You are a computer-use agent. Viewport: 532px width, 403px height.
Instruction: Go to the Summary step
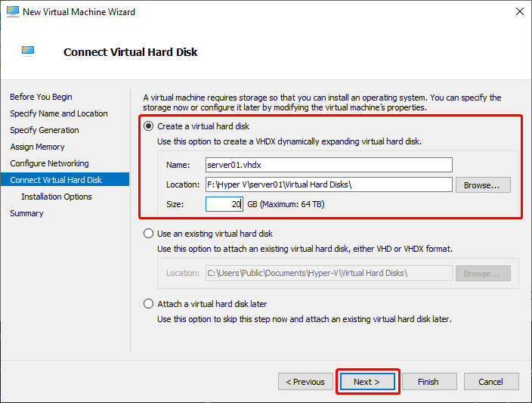(x=26, y=213)
